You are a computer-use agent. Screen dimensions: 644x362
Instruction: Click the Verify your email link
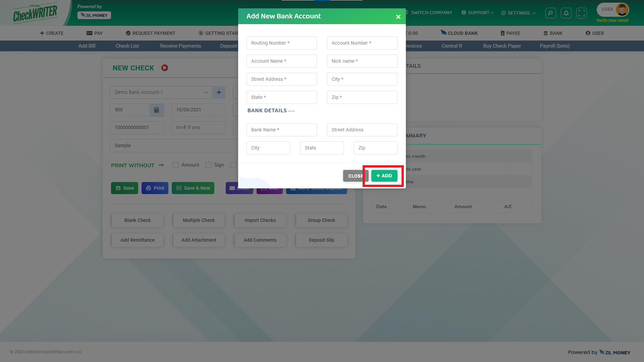[x=612, y=20]
